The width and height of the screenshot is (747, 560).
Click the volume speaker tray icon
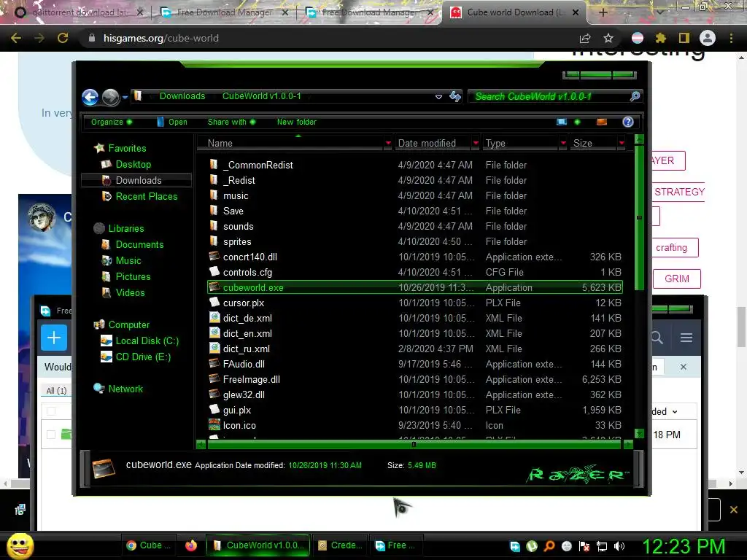(619, 546)
